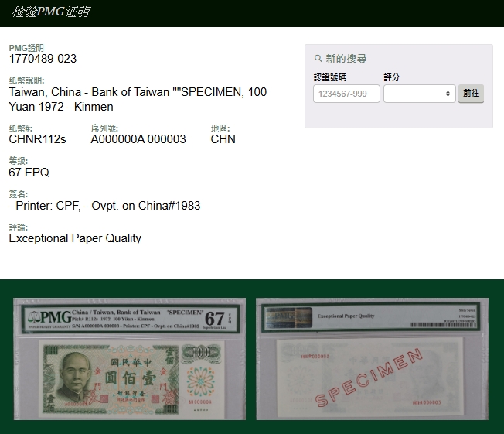Viewport: 504px width, 434px height.
Task: Click the 地區 label
Action: [220, 128]
